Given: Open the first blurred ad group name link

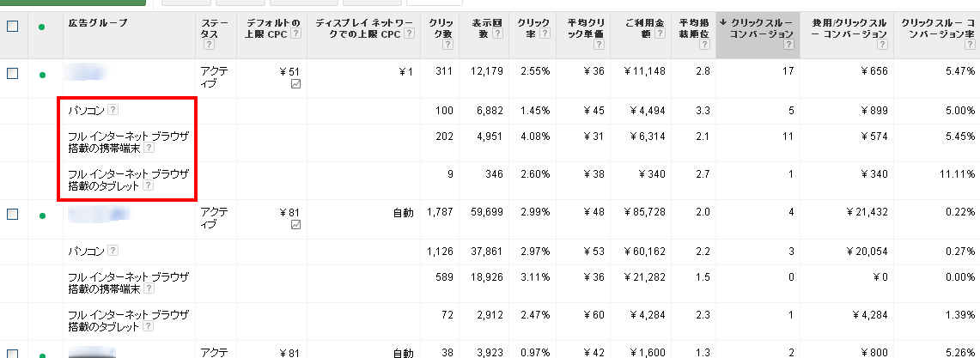Looking at the screenshot, I should click(x=86, y=72).
